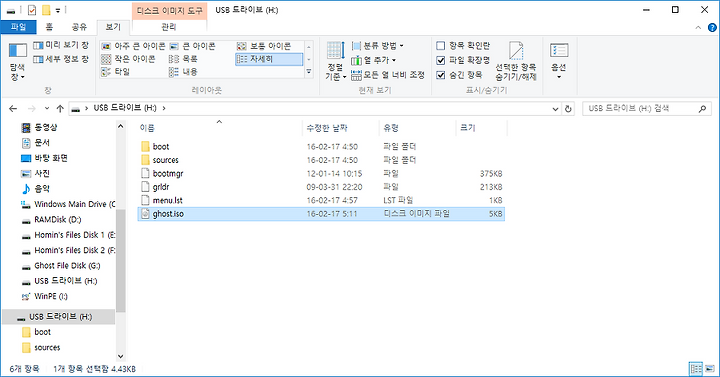The image size is (720, 377).
Task: Click Hide selected items (선택한 항목 숨기기/해제)
Action: pos(516,62)
